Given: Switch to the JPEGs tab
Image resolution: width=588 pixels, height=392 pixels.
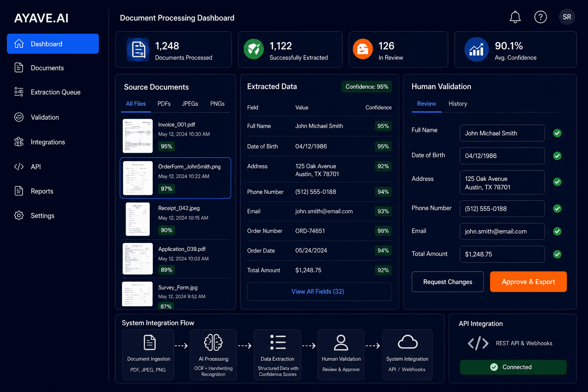Looking at the screenshot, I should pos(190,104).
